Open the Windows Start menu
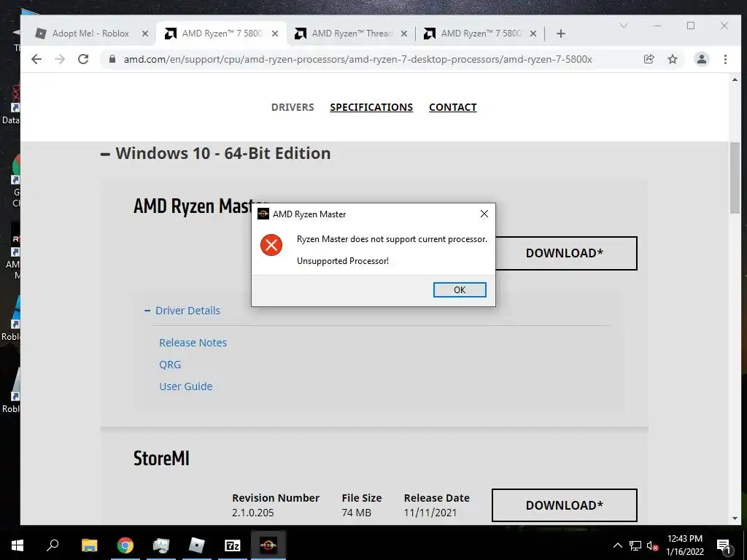The image size is (747, 560). click(x=18, y=545)
